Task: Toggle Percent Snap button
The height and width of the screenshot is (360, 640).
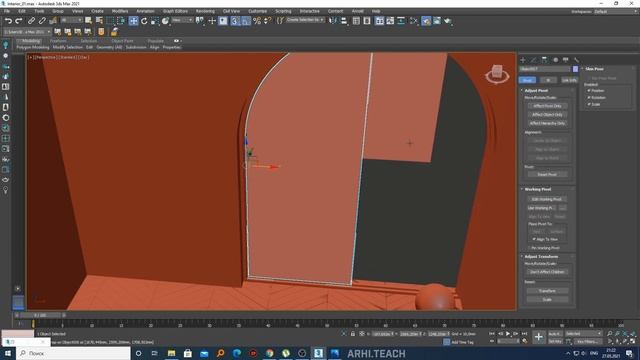Action: click(257, 21)
